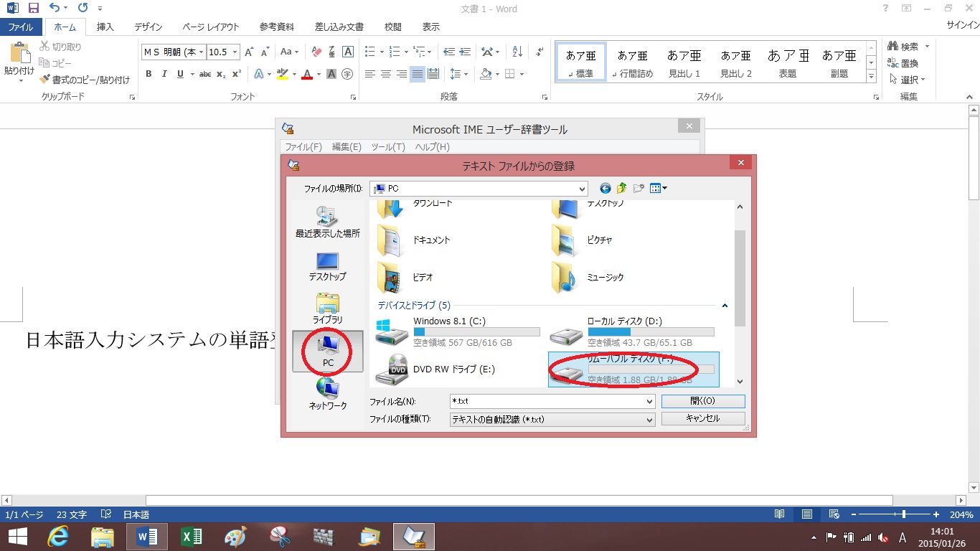Click Replace (置換) in Word ribbon
The image size is (980, 551).
903,63
